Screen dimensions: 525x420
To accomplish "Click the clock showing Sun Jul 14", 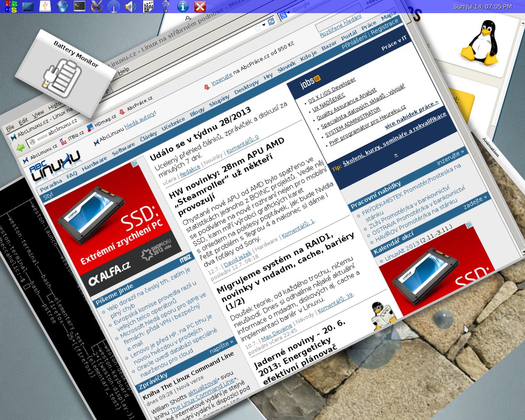I will pyautogui.click(x=483, y=7).
